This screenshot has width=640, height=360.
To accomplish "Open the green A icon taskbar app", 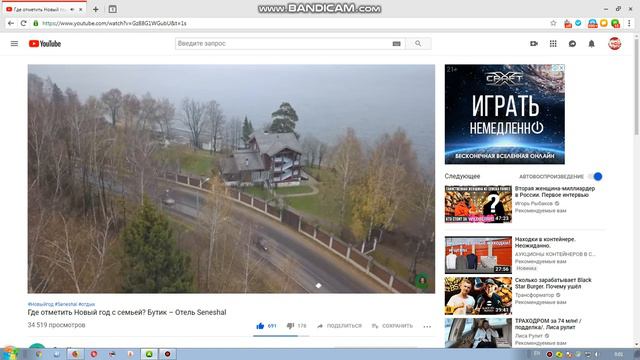I will (149, 354).
